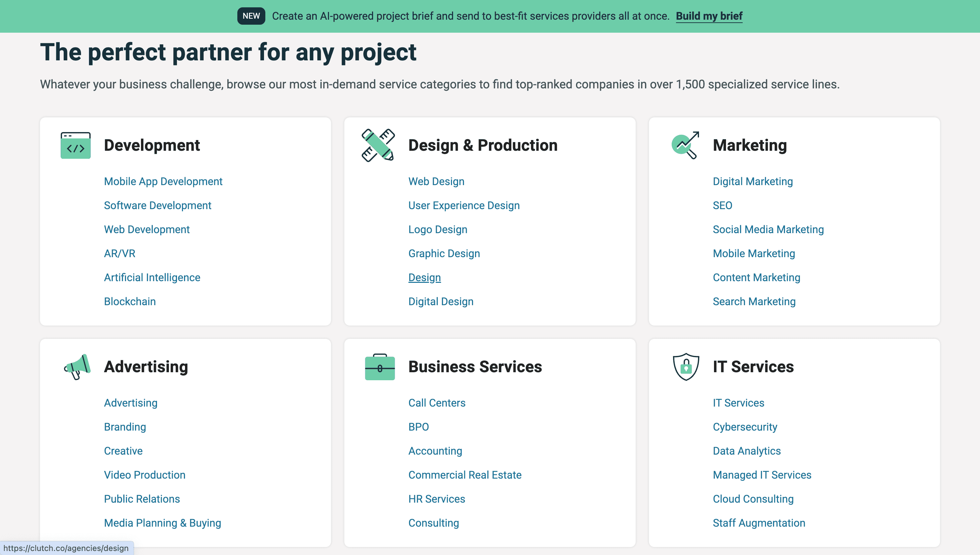Click the Design & Production heading
The height and width of the screenshot is (555, 980).
coord(483,145)
